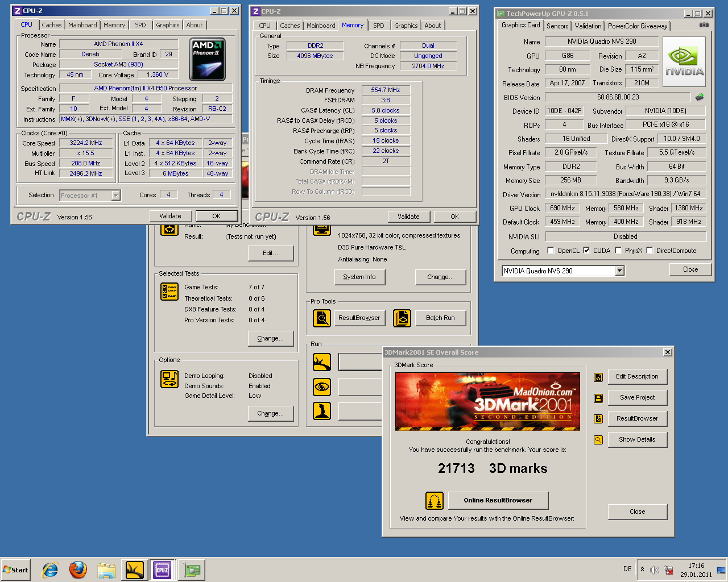Click Close in the GPU-Z window
This screenshot has width=728, height=582.
pyautogui.click(x=690, y=269)
